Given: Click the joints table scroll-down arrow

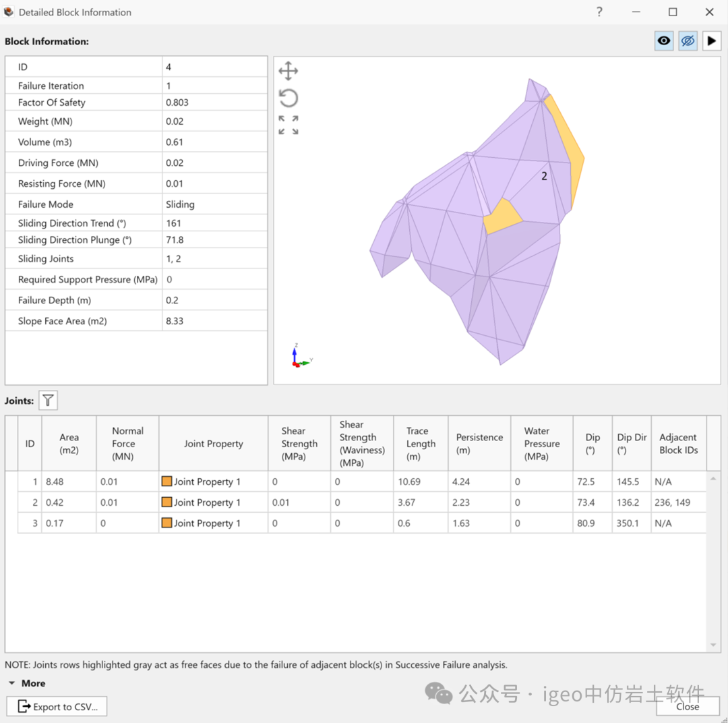Looking at the screenshot, I should (x=713, y=645).
